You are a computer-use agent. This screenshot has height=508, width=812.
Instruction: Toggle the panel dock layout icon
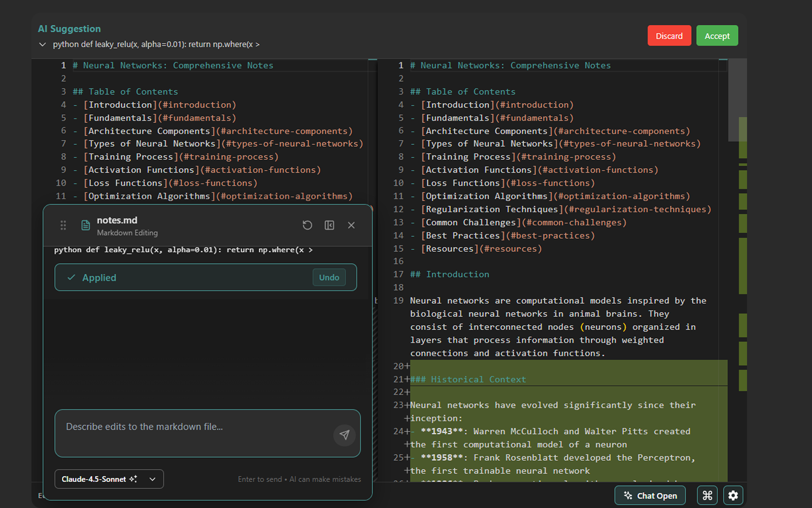tap(329, 225)
